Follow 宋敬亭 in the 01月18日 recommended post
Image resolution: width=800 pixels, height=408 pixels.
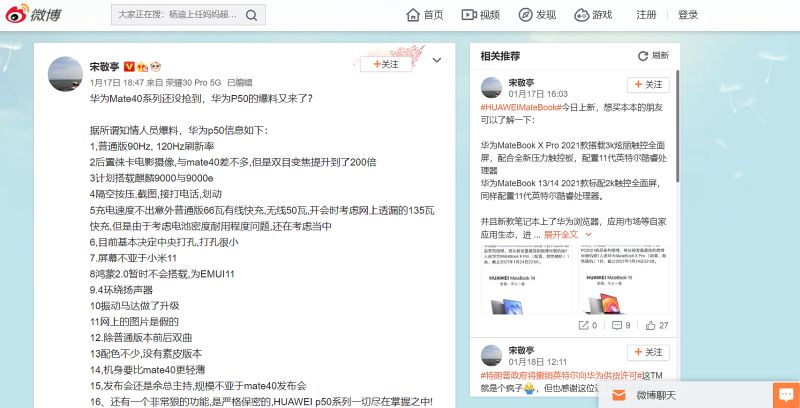click(648, 352)
